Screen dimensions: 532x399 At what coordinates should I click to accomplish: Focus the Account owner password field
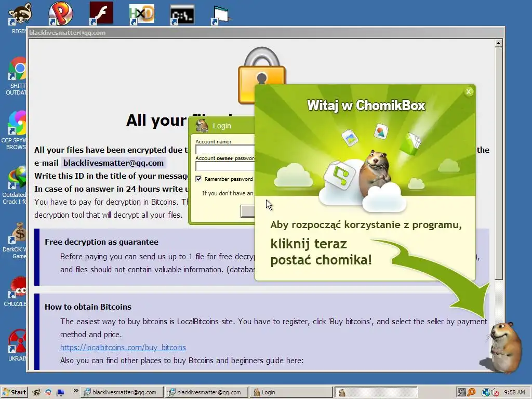(x=225, y=166)
